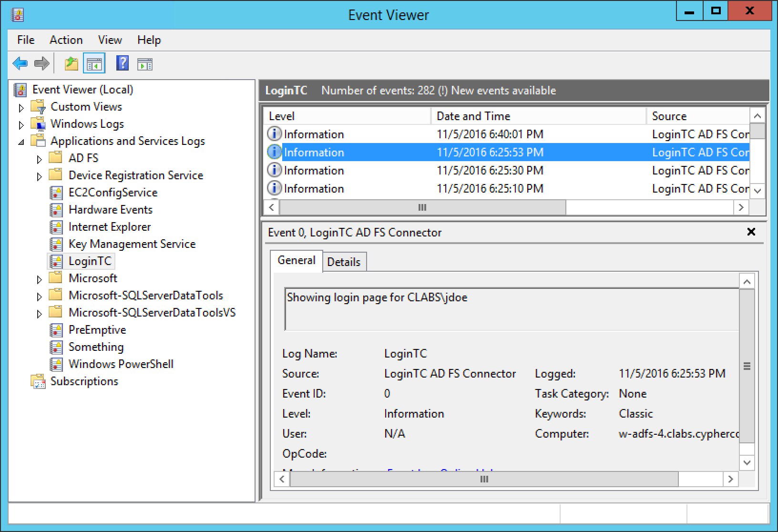778x532 pixels.
Task: Open the Action menu
Action: pyautogui.click(x=66, y=40)
